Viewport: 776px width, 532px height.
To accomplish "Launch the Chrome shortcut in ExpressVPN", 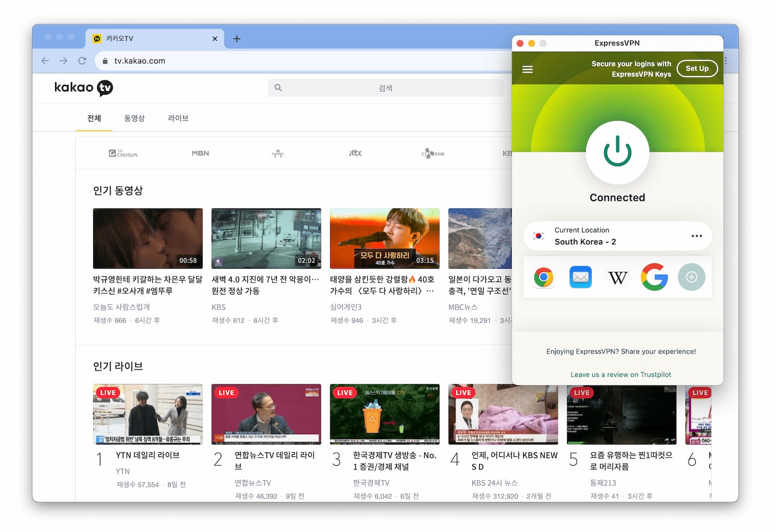I will click(543, 277).
